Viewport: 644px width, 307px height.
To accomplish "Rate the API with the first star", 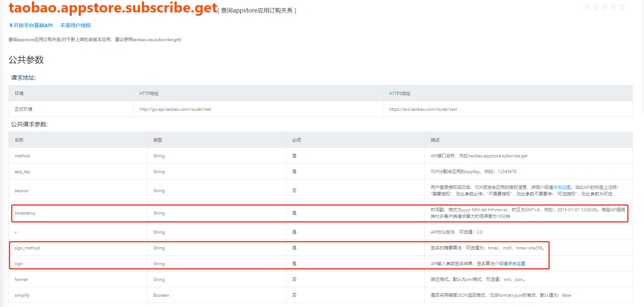I will point(587,7).
